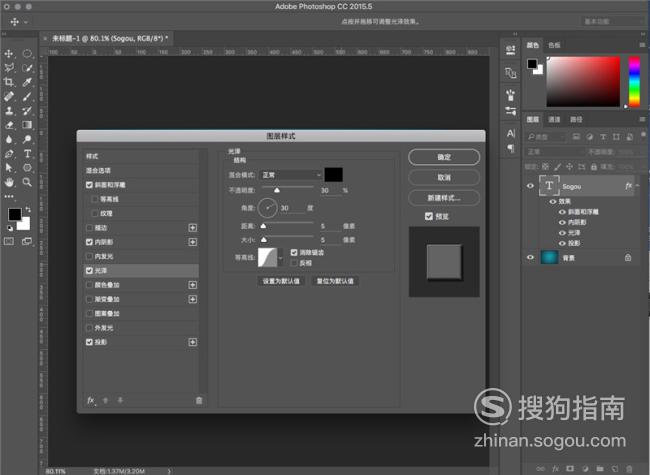Image resolution: width=650 pixels, height=475 pixels.
Task: Open the Color panel flyout menu
Action: point(642,45)
